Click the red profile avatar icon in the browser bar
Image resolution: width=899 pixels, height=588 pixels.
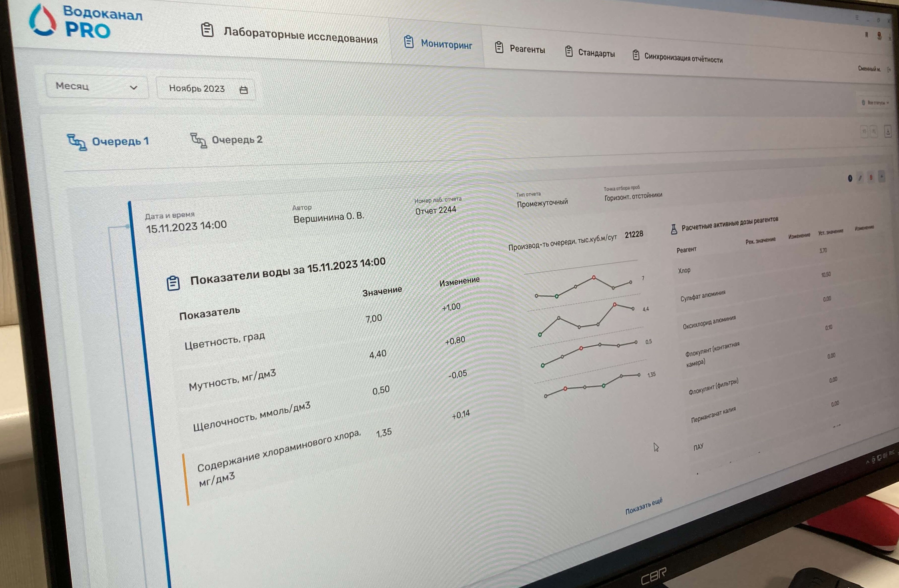click(x=879, y=36)
